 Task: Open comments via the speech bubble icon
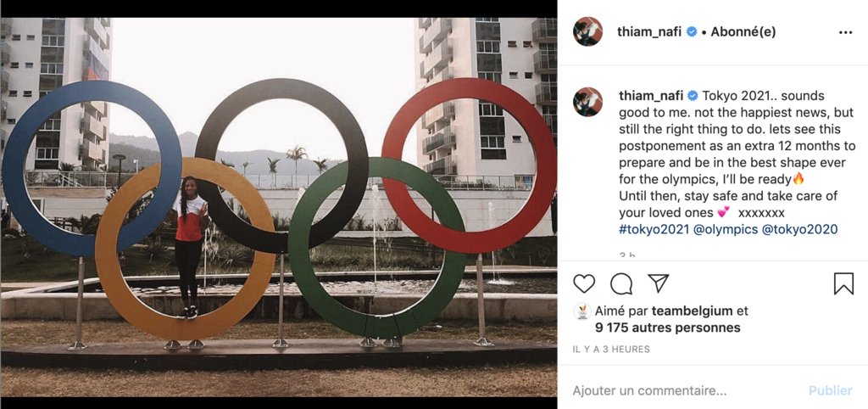[621, 283]
